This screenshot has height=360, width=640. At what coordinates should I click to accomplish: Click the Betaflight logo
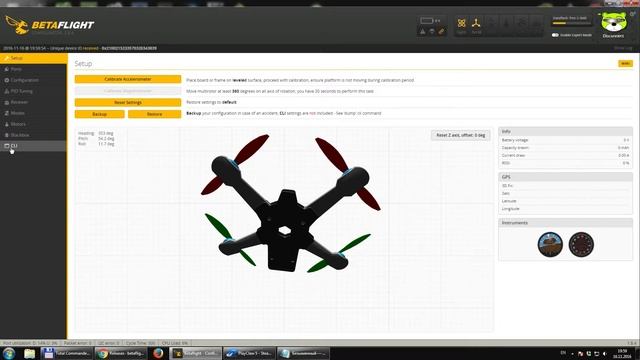50,25
